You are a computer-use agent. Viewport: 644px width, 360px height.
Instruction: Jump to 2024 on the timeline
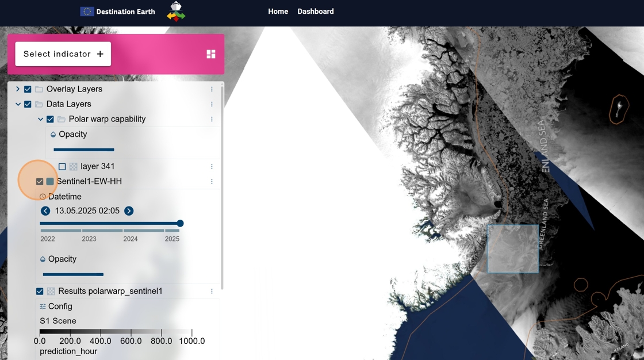tap(131, 239)
